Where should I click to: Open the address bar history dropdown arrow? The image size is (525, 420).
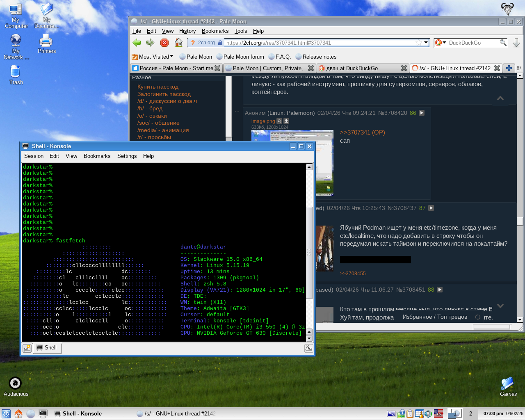click(426, 43)
